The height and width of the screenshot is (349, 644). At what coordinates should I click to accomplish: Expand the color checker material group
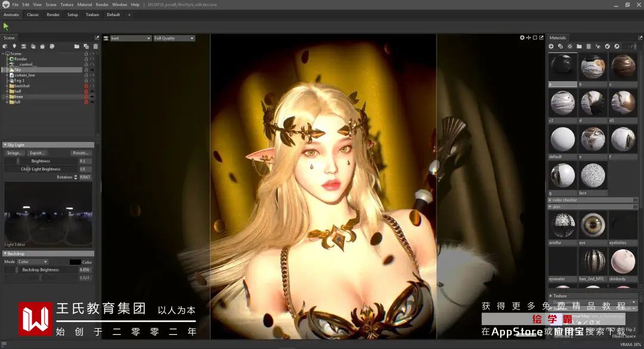point(550,200)
